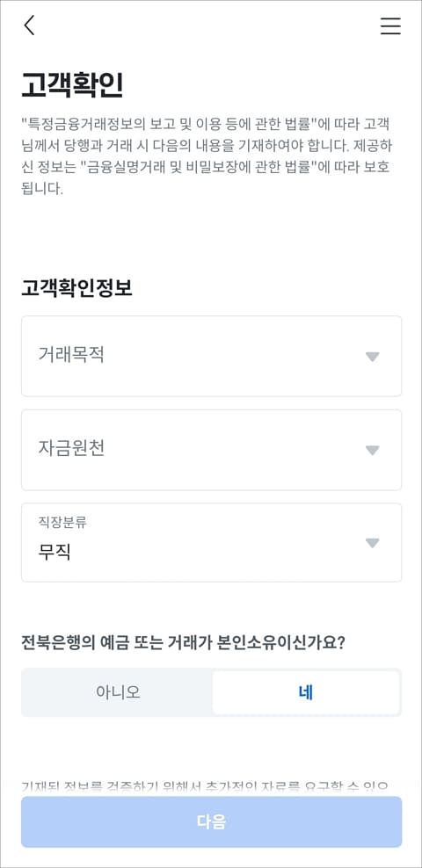Open the 거래목적 dropdown field
Viewport: 422px width, 868px height.
(212, 356)
